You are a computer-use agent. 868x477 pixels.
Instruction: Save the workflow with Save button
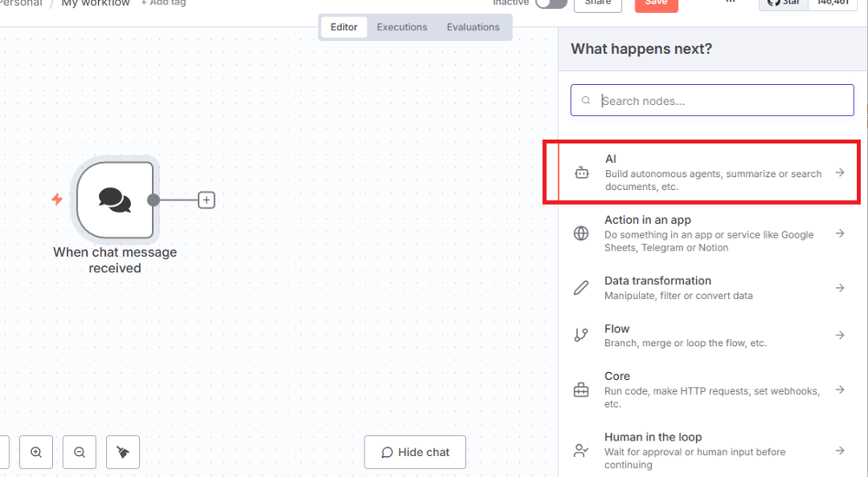coord(656,3)
